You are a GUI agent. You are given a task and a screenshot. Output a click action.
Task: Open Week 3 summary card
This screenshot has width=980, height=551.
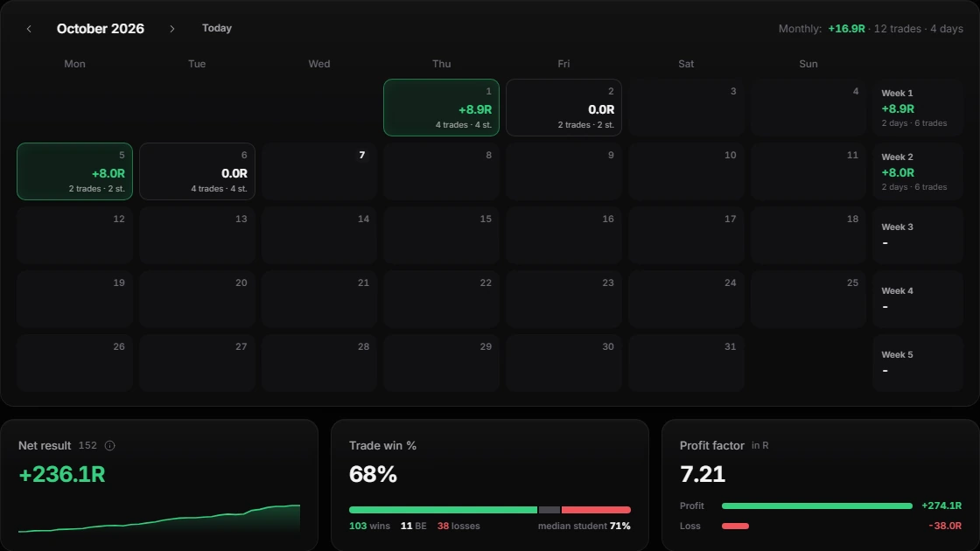(918, 235)
